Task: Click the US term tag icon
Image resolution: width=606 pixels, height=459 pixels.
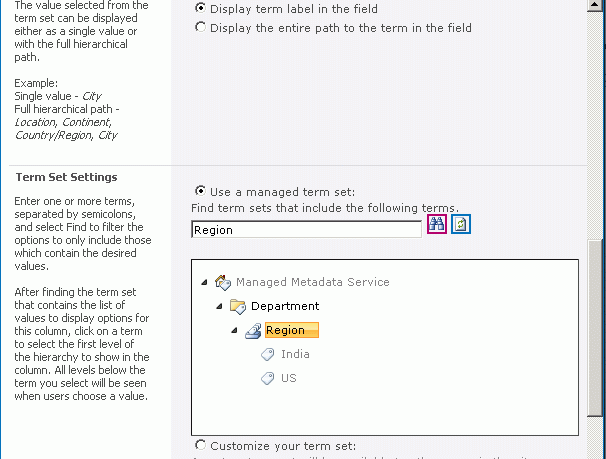Action: pos(268,378)
